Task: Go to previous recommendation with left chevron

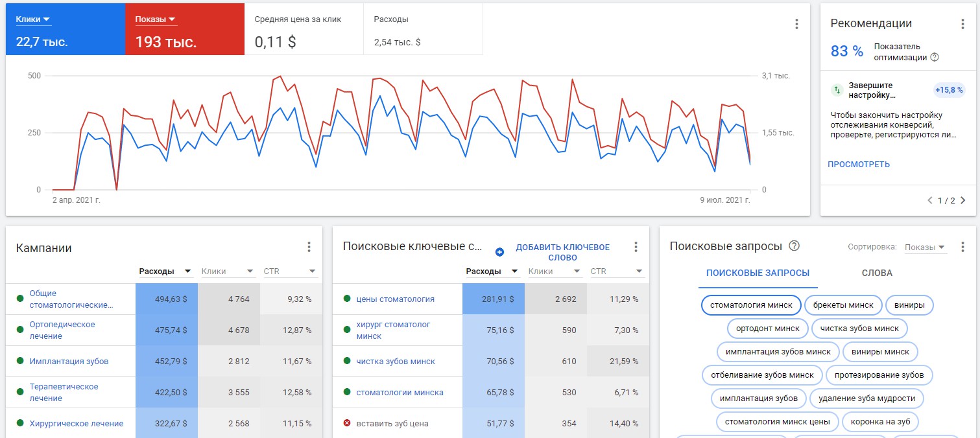Action: pos(930,200)
